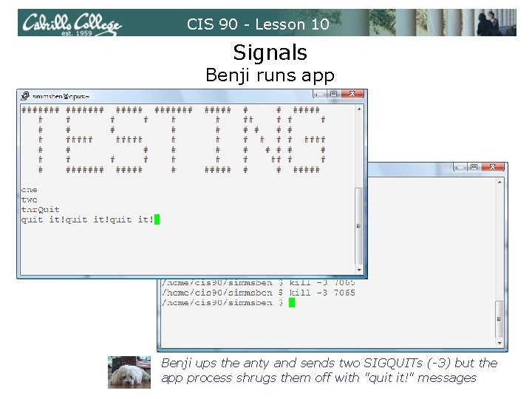
Task: Click the back terminal scrollbar thumb
Action: tap(499, 319)
